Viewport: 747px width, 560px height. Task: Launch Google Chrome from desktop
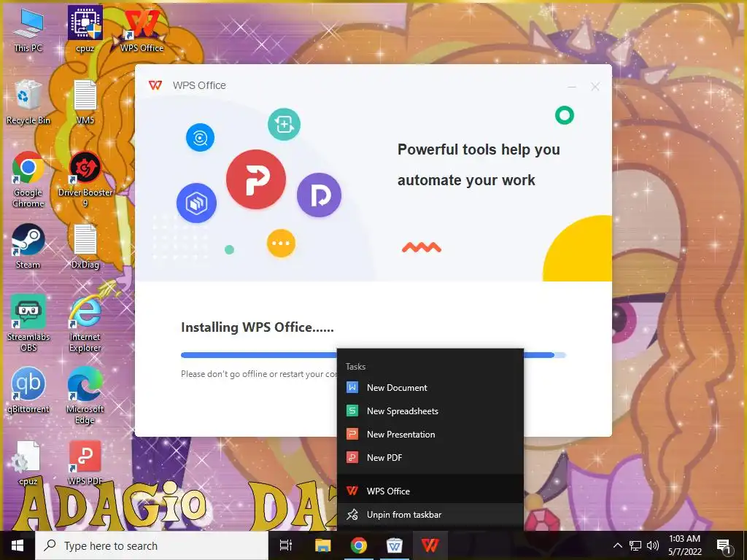pos(28,179)
